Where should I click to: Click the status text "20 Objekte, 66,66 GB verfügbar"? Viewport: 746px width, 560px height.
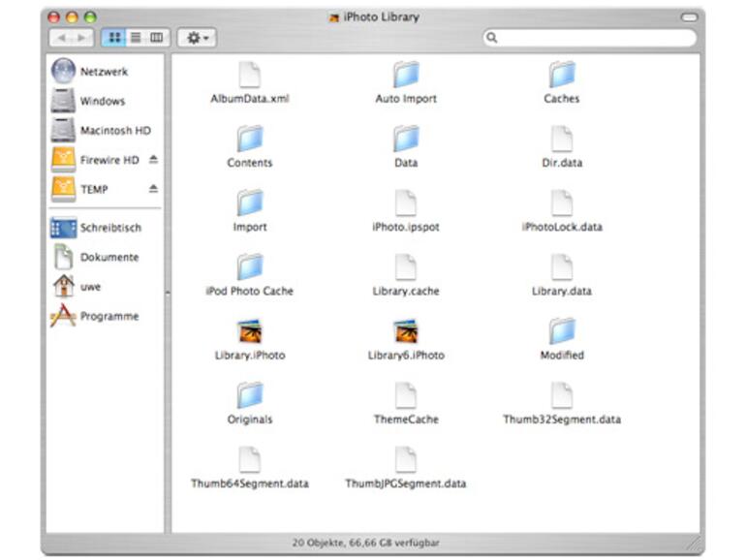coord(365,543)
